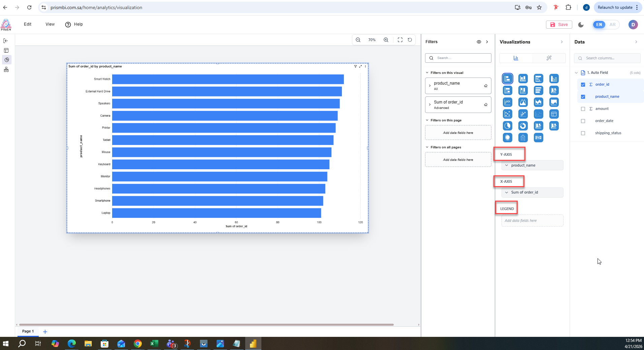Image resolution: width=644 pixels, height=350 pixels.
Task: Select the scatter plot visualization
Action: [x=507, y=114]
